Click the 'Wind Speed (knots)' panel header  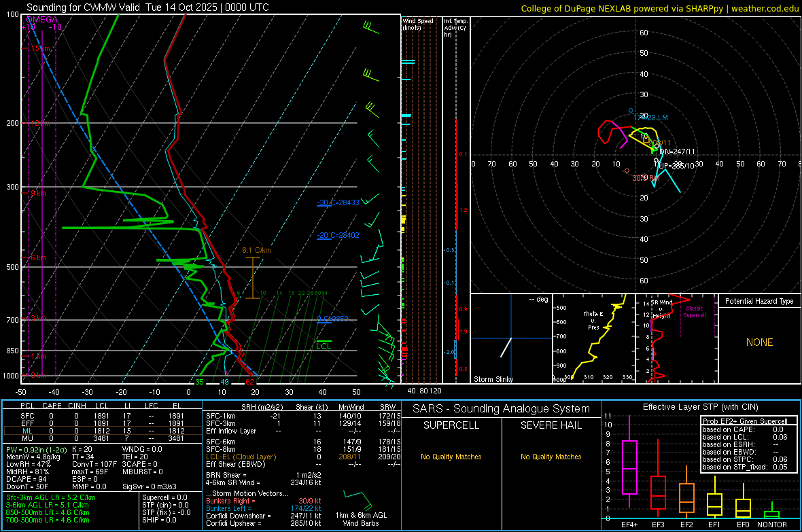[x=418, y=24]
